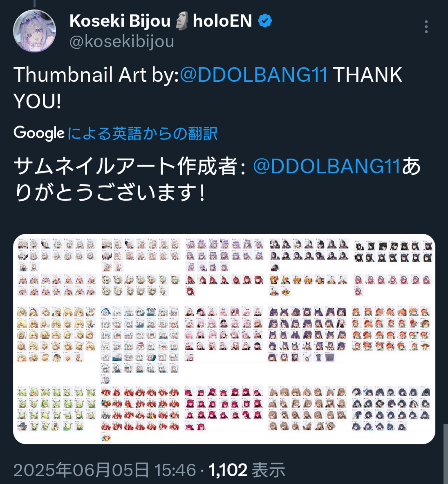Click the Google logo in translation credit

click(39, 133)
